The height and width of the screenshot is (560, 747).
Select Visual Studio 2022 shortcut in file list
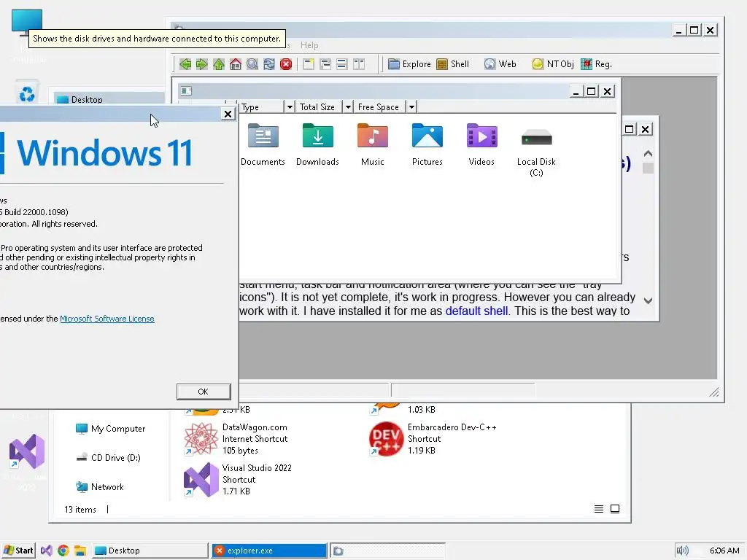239,480
